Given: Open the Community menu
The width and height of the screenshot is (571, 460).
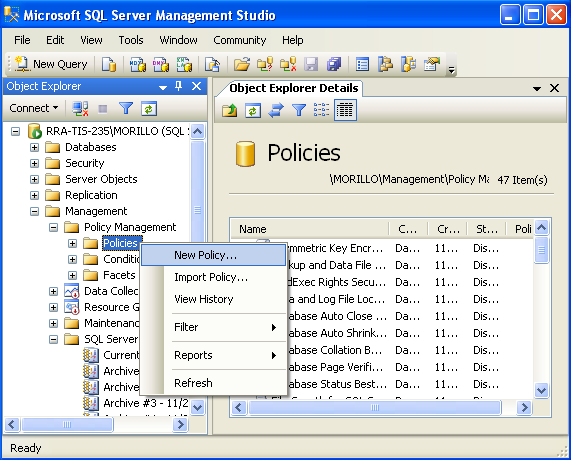Looking at the screenshot, I should point(240,40).
